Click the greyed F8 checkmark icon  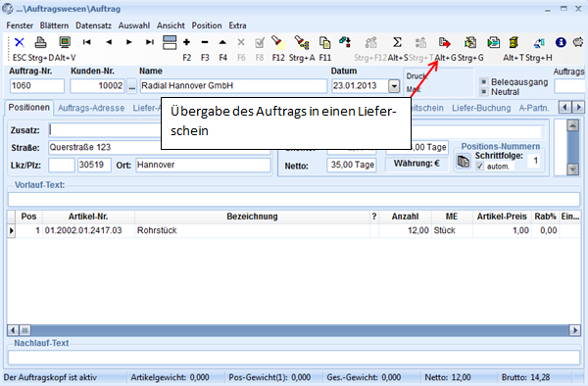[260, 42]
